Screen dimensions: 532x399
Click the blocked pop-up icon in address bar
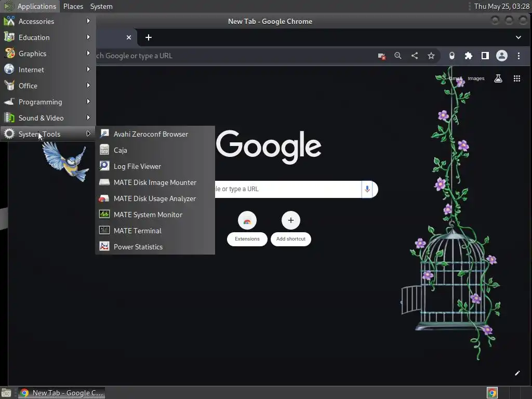tap(382, 56)
